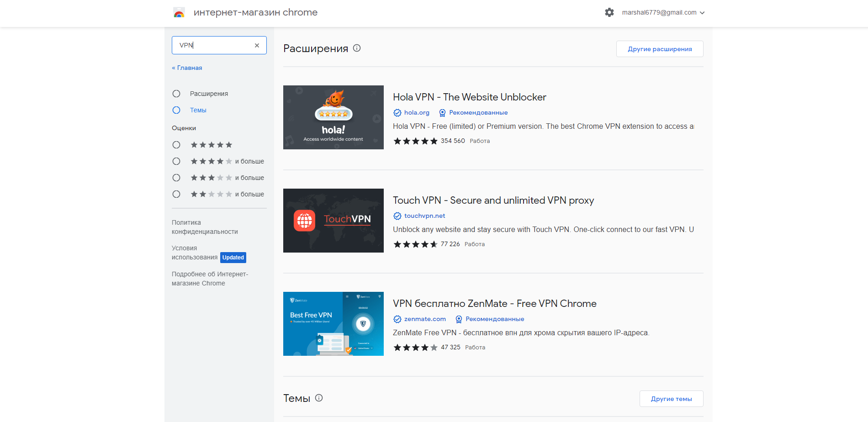Open Условия использования link
This screenshot has width=868, height=422.
tap(195, 253)
